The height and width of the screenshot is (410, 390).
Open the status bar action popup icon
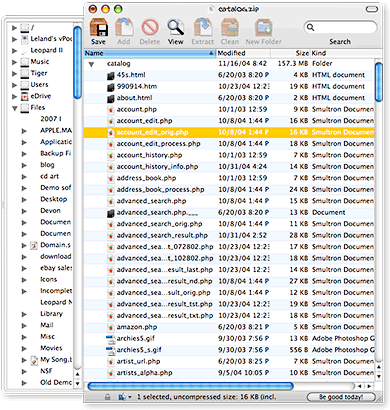125,397
